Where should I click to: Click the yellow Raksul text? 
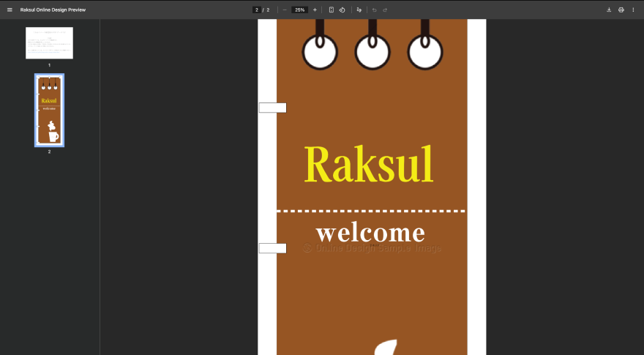[x=369, y=165]
